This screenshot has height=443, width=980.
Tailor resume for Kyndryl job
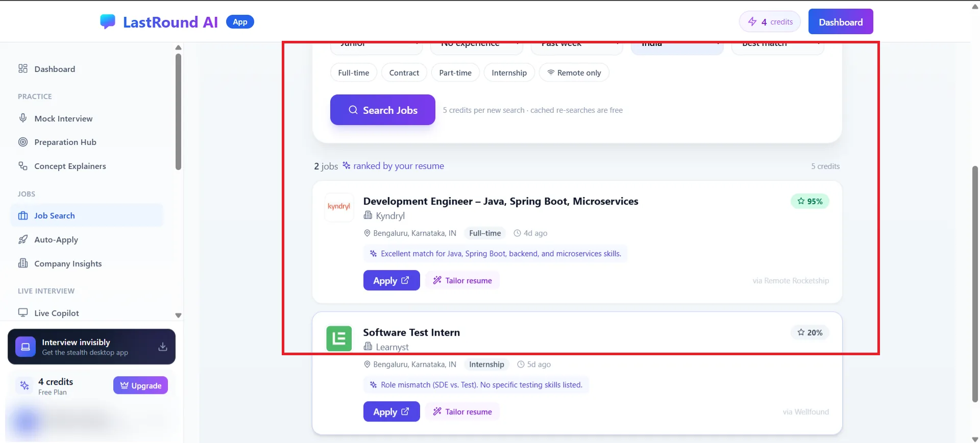point(462,280)
